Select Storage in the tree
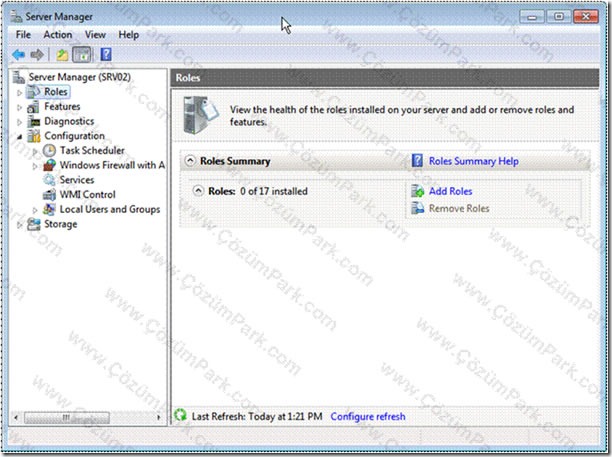The width and height of the screenshot is (612, 457). 60,224
